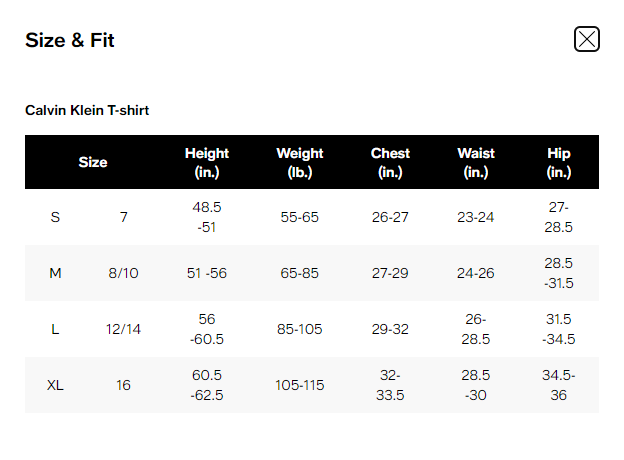
Task: Select the S size row label
Action: [55, 217]
